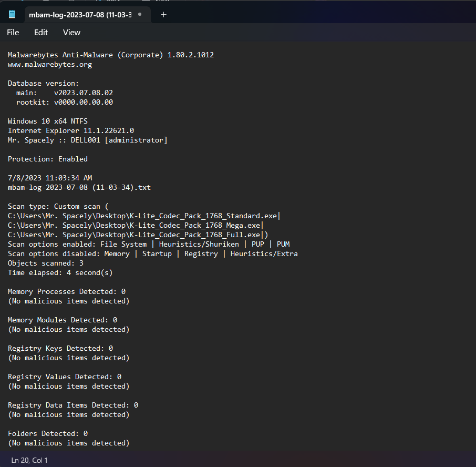Viewport: 476px width, 467px height.
Task: Open the Edit menu
Action: (41, 33)
